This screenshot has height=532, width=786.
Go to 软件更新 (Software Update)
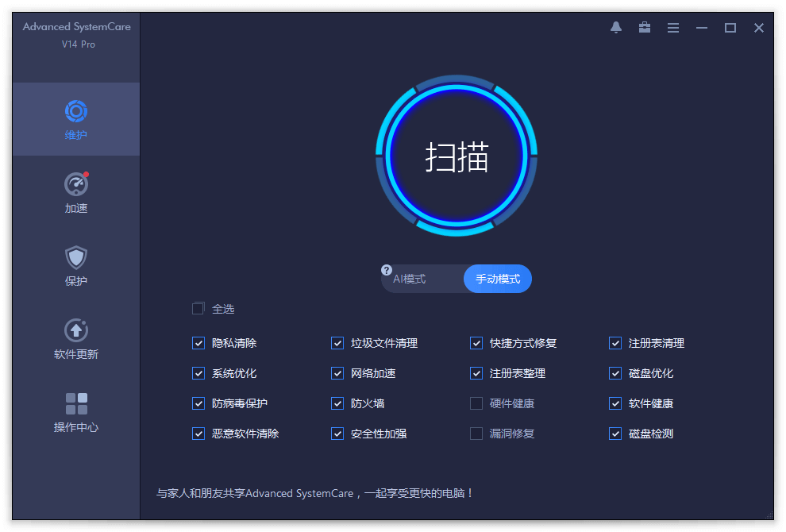point(75,337)
